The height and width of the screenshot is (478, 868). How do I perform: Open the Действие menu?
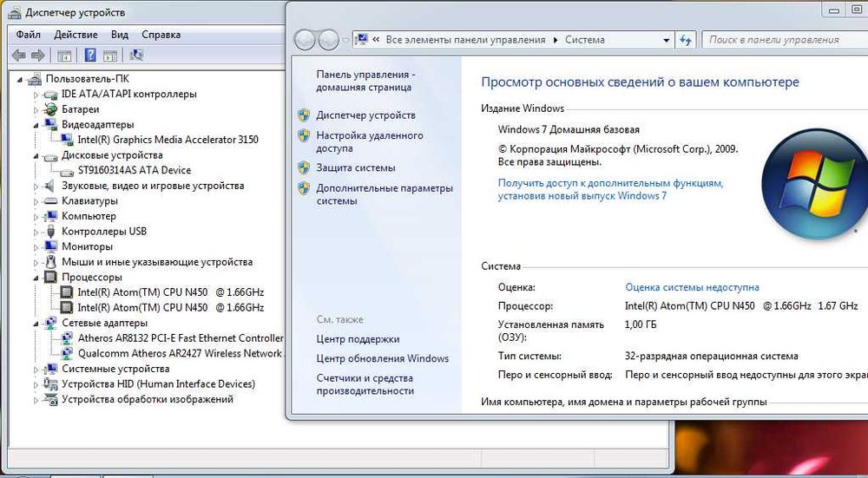pyautogui.click(x=76, y=35)
